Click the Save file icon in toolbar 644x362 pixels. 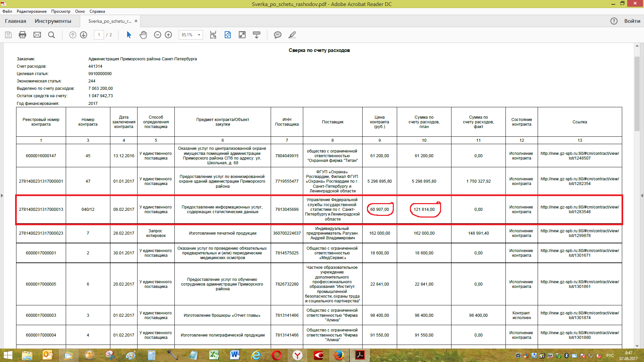click(8, 35)
